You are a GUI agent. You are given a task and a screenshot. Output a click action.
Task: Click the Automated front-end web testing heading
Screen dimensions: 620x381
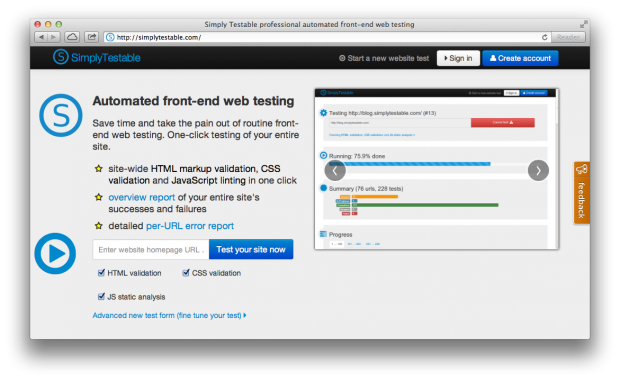pyautogui.click(x=193, y=101)
